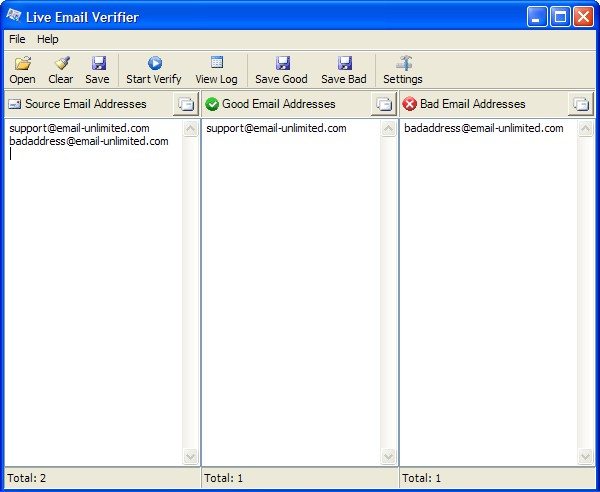This screenshot has height=492, width=600.
Task: Save the source list with Save button
Action: (98, 70)
